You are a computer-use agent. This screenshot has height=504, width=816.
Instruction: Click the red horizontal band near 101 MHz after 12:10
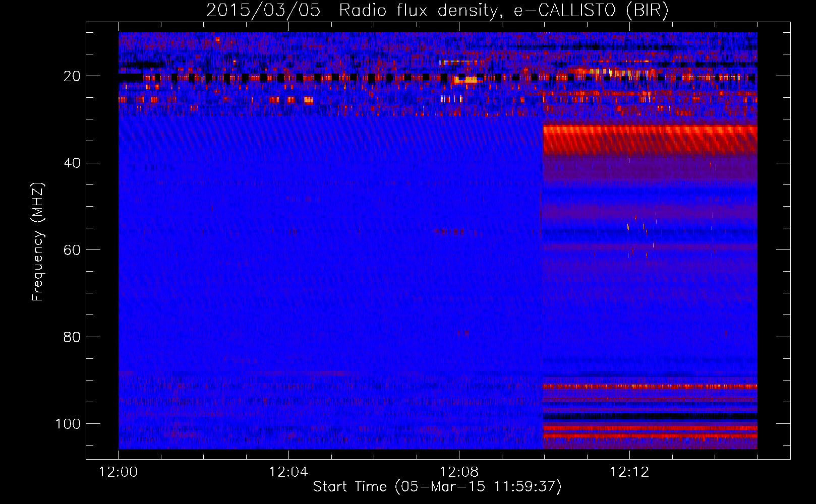click(x=650, y=428)
